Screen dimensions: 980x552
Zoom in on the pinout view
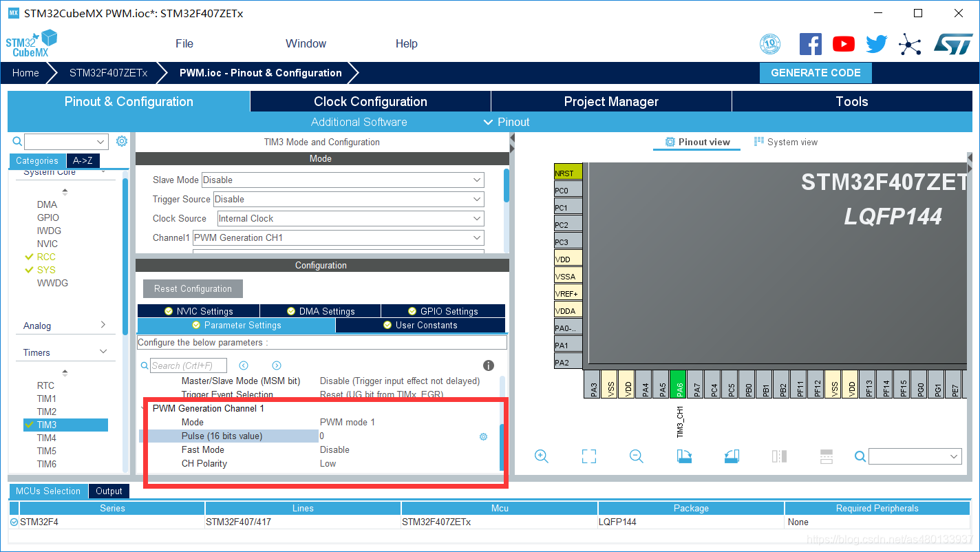coord(541,456)
